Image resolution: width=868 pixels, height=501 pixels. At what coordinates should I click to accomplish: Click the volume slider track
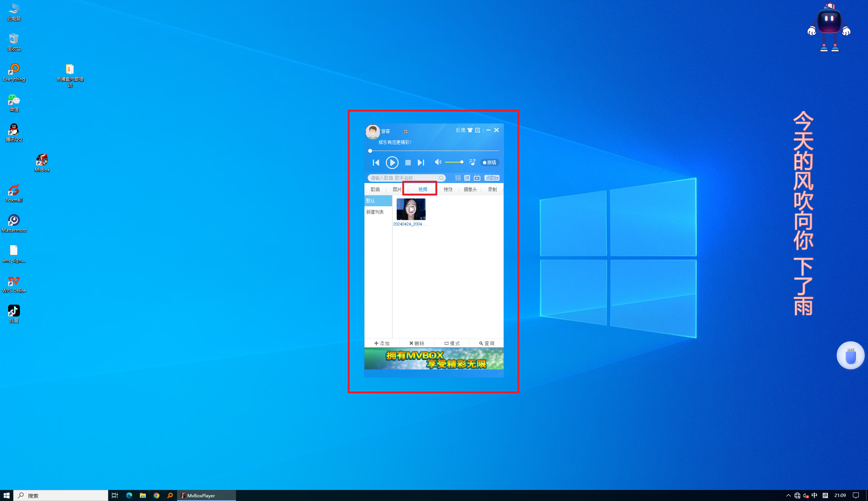pyautogui.click(x=454, y=162)
